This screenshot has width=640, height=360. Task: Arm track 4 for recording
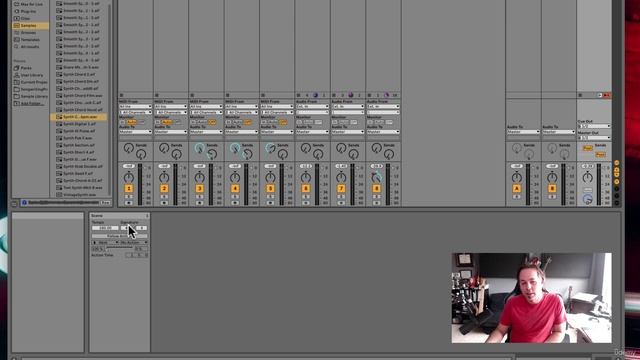[235, 202]
